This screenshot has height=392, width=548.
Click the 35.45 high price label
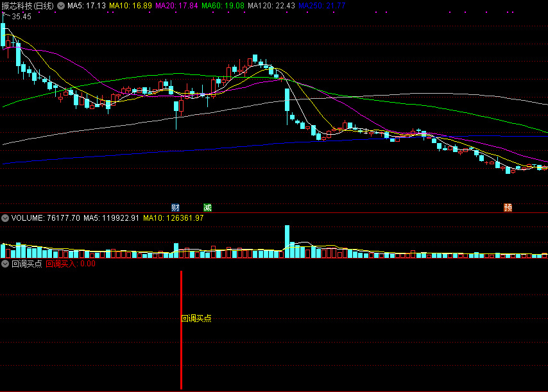21,17
